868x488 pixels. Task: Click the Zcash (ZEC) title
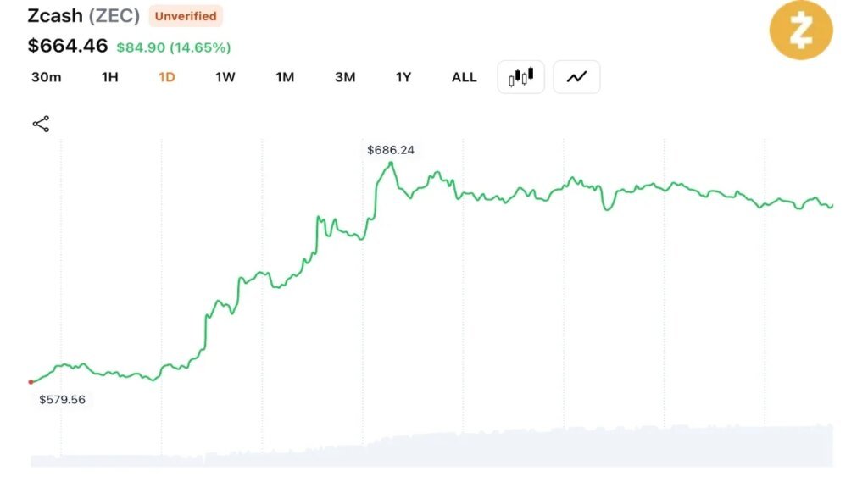[x=84, y=15]
